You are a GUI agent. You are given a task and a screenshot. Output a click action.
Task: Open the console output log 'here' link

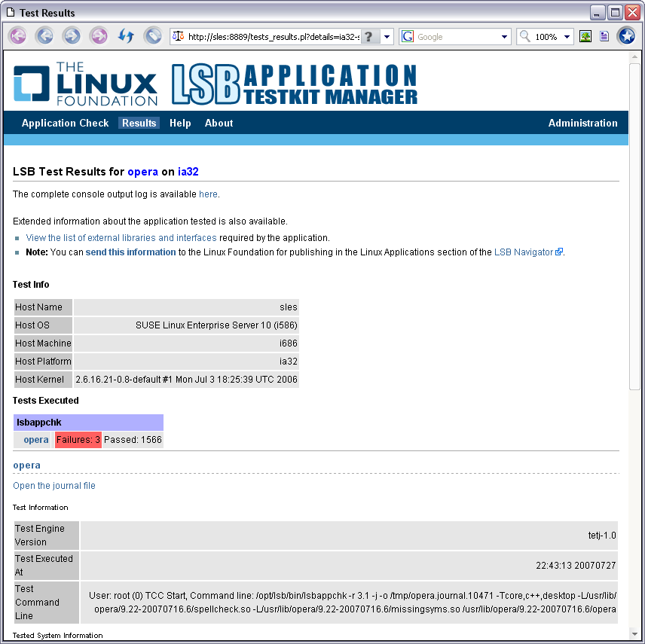pyautogui.click(x=208, y=194)
